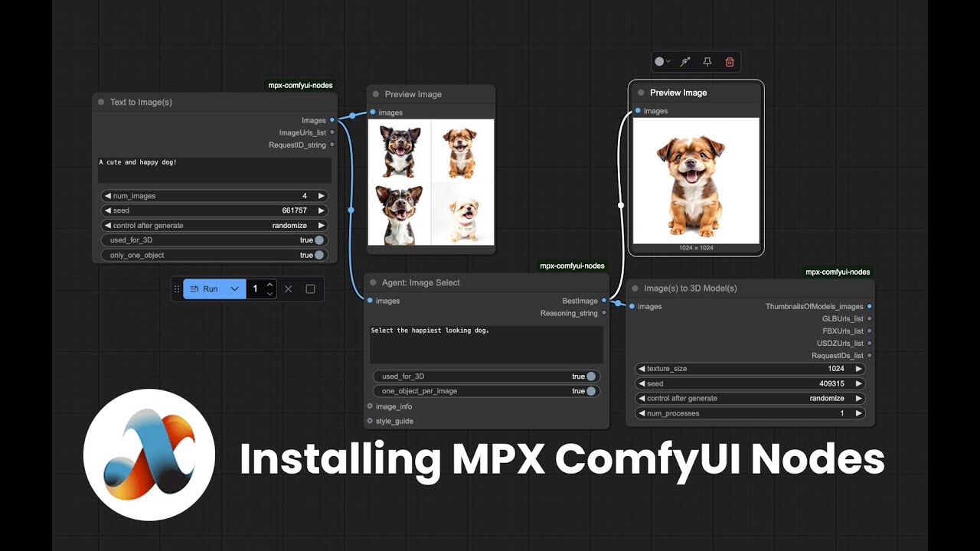Click the GLBUrls_list output socket
The width and height of the screenshot is (980, 551).
(869, 318)
